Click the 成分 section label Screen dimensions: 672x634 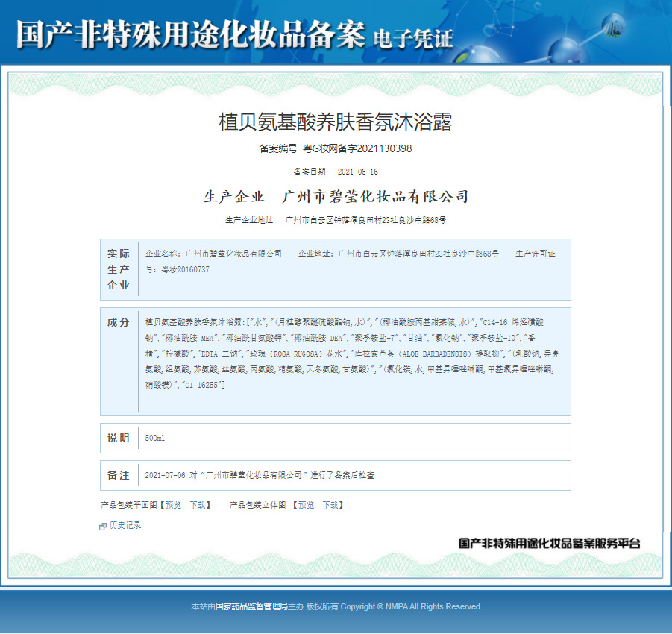coord(119,322)
